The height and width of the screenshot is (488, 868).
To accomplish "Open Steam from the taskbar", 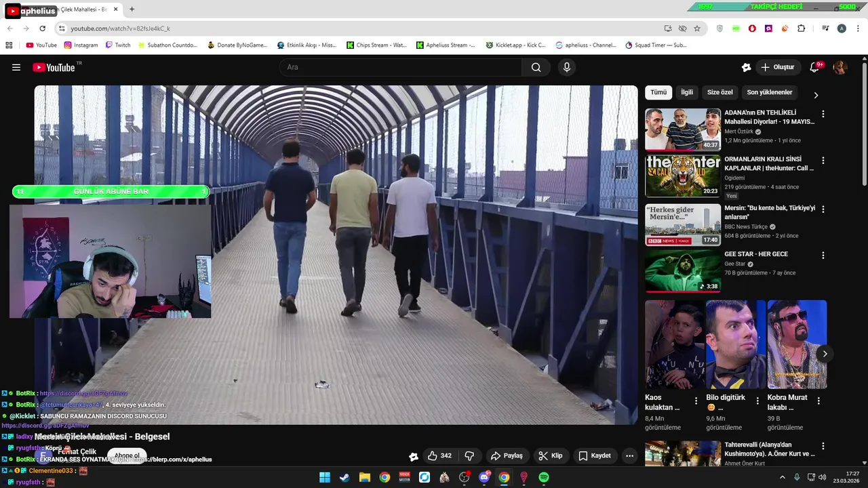I will [344, 477].
